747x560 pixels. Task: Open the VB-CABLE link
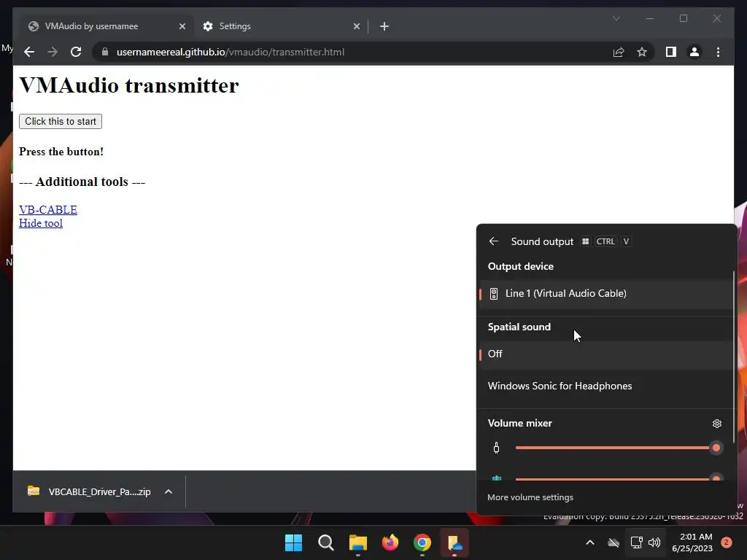tap(48, 209)
